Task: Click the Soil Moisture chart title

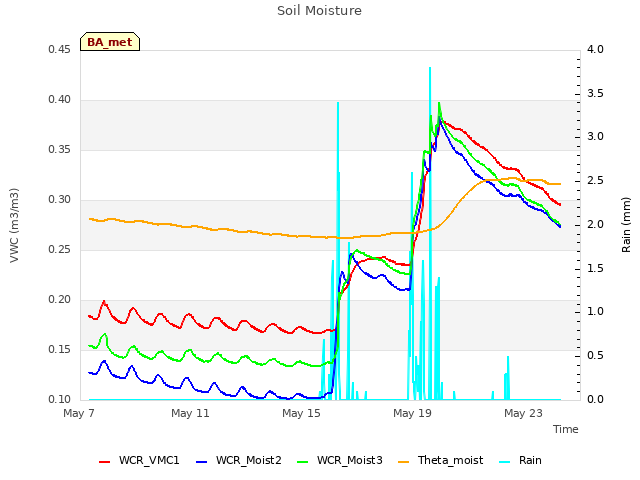Action: (319, 11)
